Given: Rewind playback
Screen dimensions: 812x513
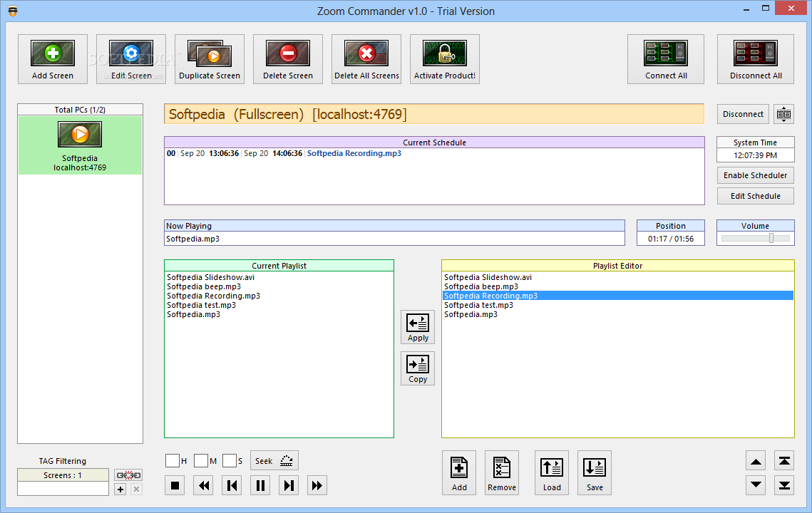Looking at the screenshot, I should (203, 485).
